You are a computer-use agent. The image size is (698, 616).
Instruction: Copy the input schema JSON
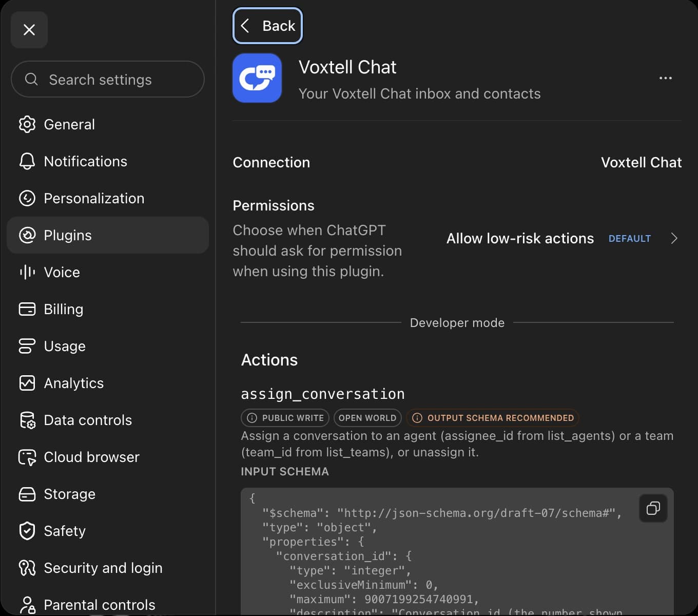[x=653, y=508]
